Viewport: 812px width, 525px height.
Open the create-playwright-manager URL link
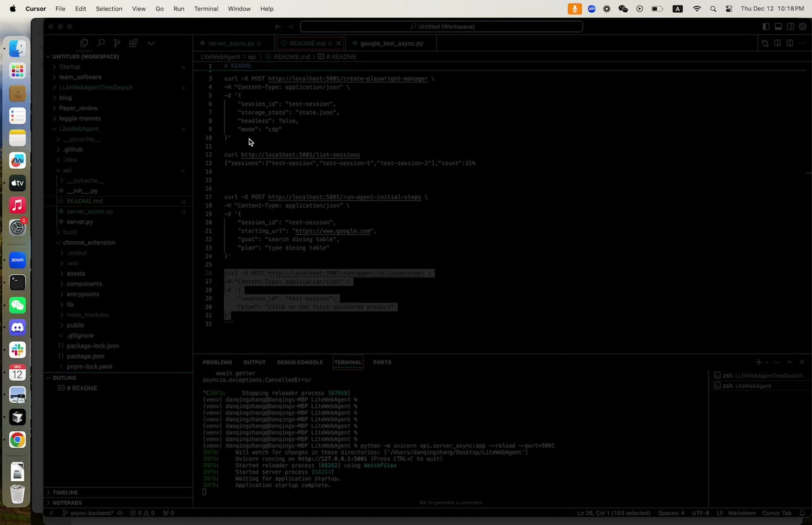coord(348,79)
